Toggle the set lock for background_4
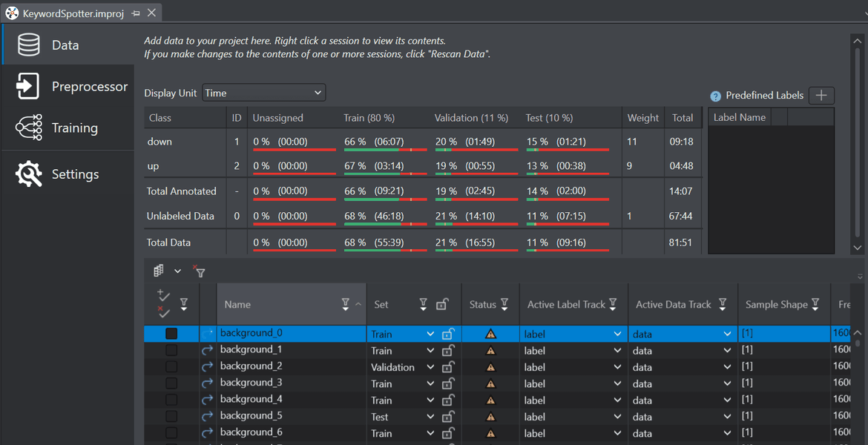Image resolution: width=868 pixels, height=445 pixels. 448,400
